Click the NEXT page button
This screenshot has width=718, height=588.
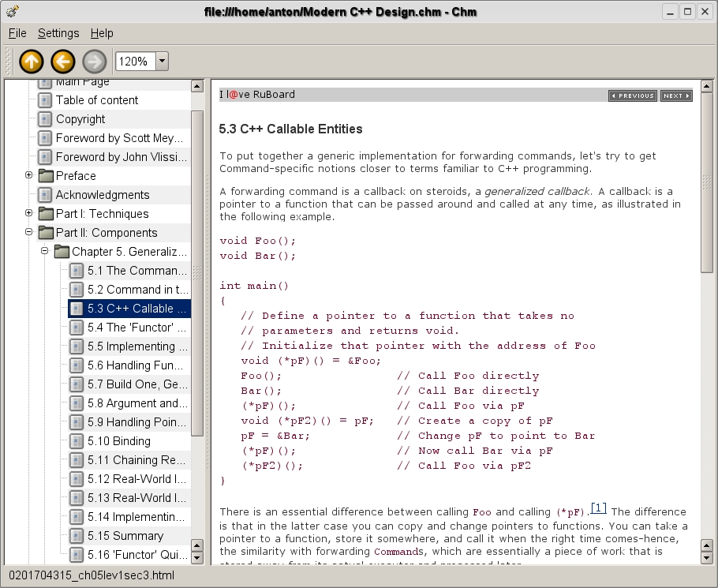676,96
